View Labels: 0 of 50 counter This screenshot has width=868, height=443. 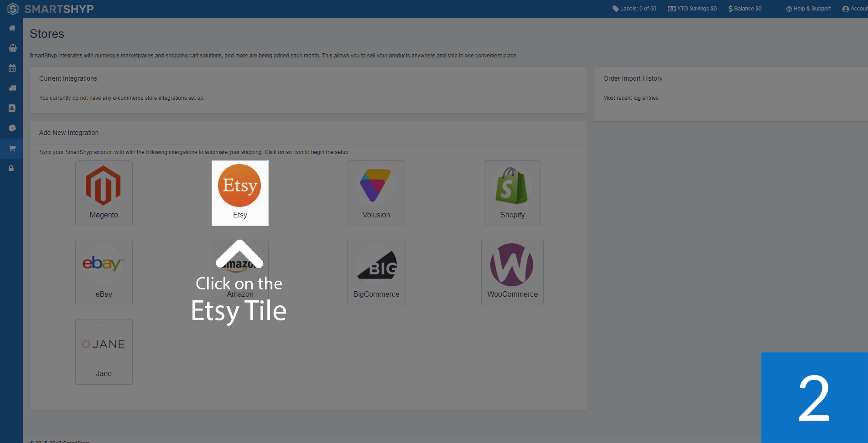634,9
